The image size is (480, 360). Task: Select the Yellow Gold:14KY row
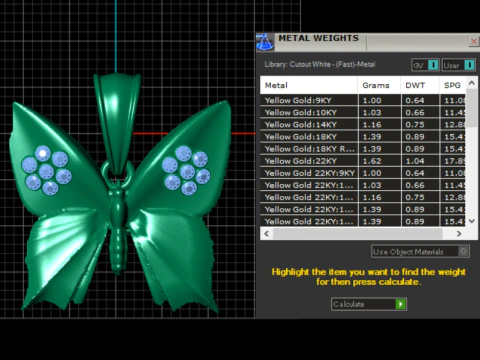(363, 125)
